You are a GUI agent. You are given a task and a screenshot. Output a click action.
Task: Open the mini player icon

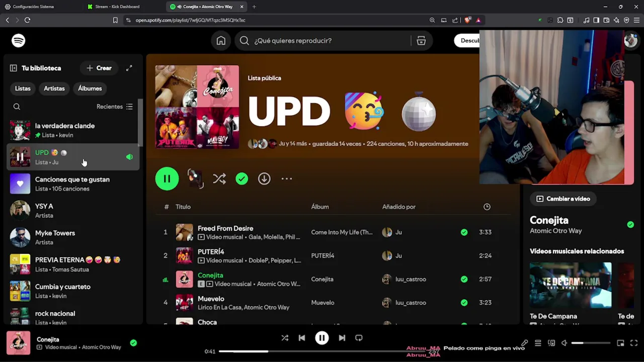620,343
